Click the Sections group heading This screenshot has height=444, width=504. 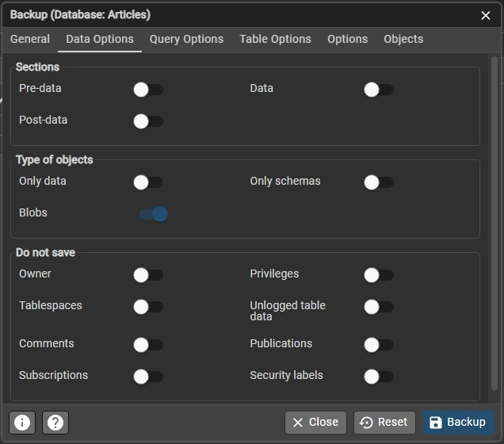click(37, 67)
